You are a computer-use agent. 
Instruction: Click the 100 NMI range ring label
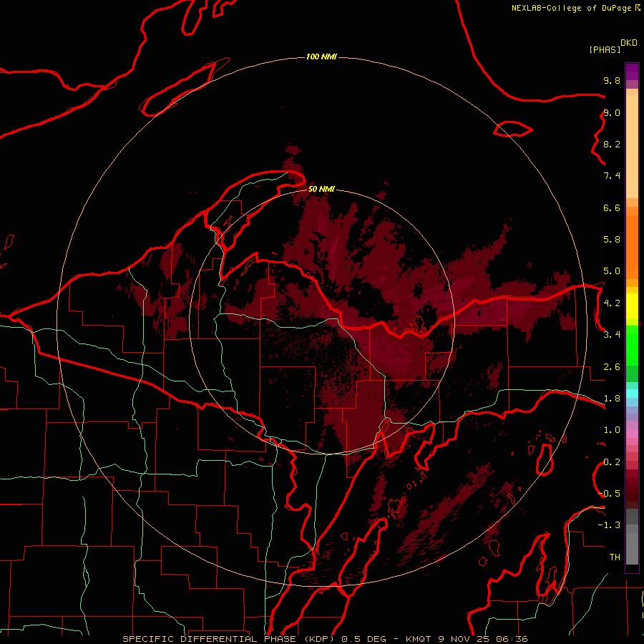321,57
